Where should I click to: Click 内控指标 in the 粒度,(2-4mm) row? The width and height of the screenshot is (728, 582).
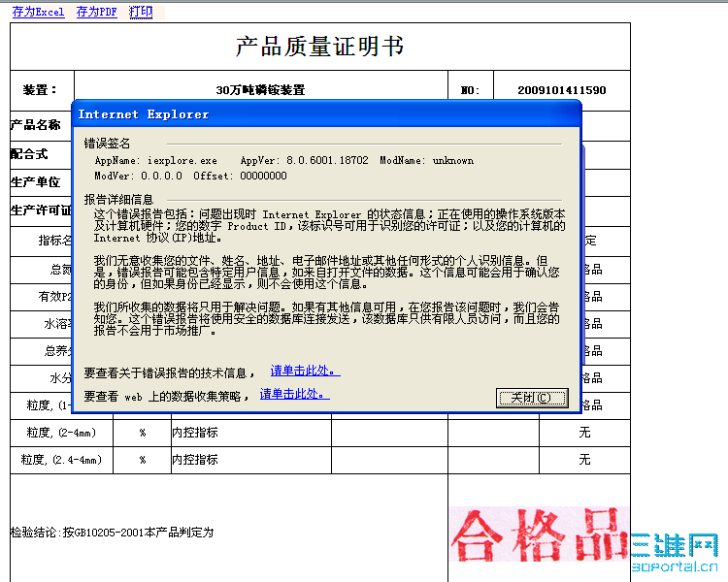(x=194, y=433)
